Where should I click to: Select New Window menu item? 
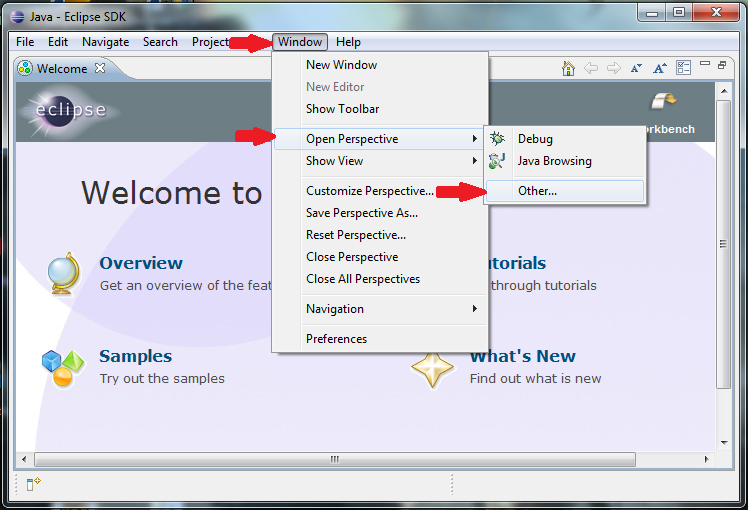coord(381,64)
